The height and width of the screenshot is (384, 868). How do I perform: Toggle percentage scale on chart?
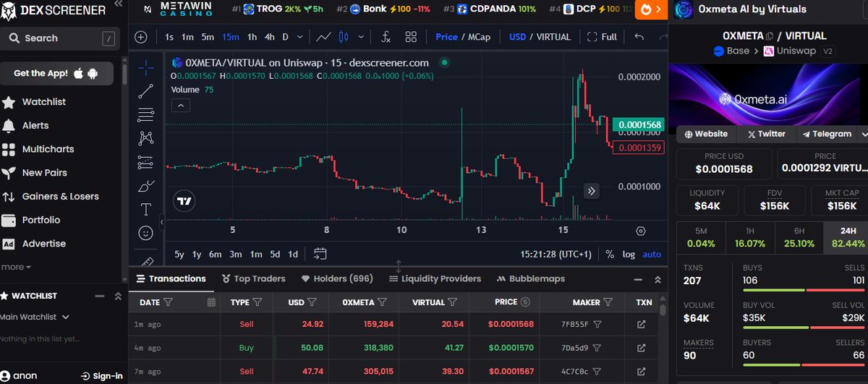click(x=610, y=254)
